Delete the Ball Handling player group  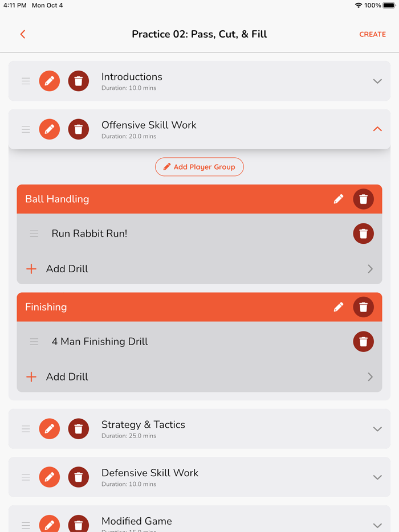tap(363, 199)
